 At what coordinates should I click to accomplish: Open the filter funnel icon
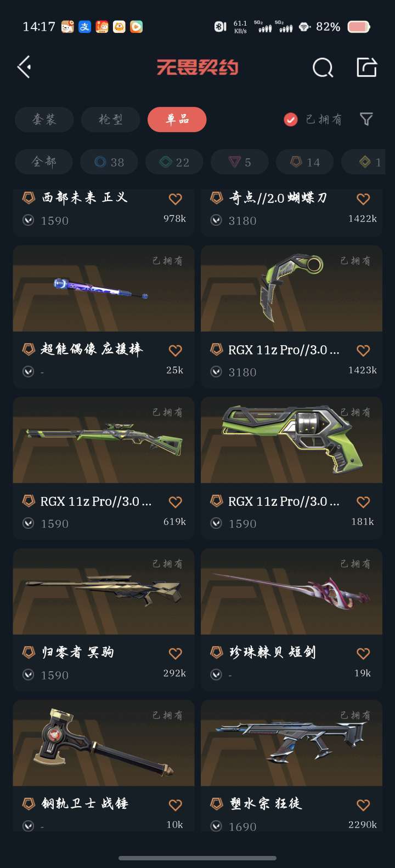point(366,119)
